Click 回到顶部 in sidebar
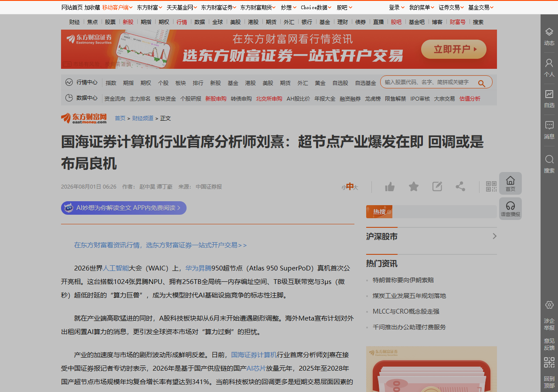The width and height of the screenshot is (558, 392). pyautogui.click(x=549, y=382)
